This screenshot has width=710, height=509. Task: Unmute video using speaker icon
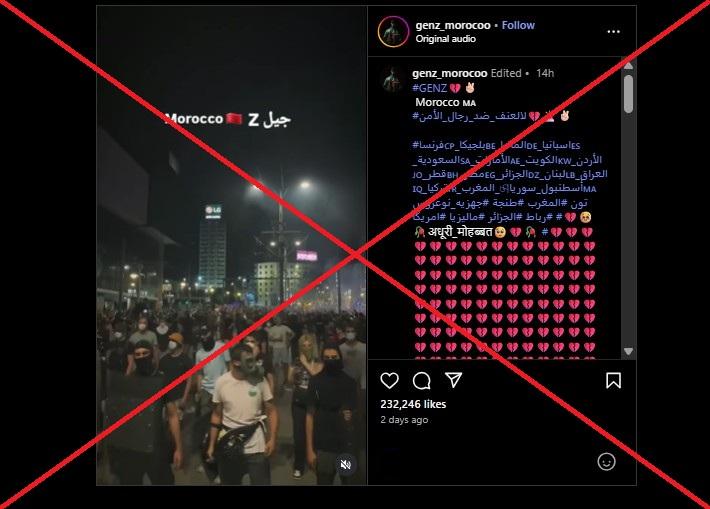click(345, 465)
